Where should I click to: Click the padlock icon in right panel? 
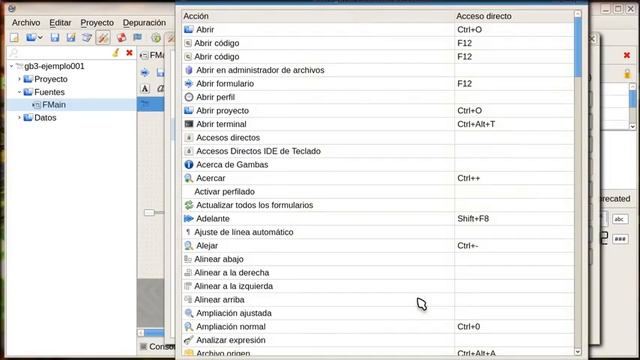627,74
